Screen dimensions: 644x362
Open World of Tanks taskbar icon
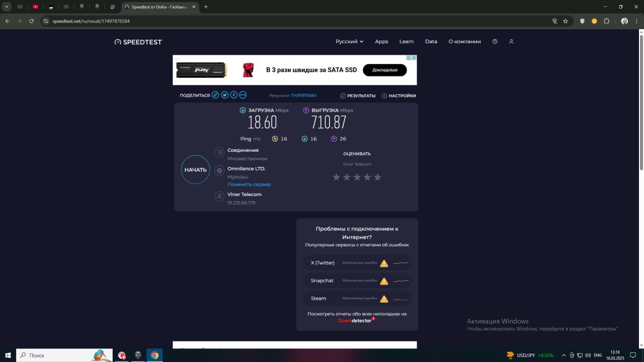tap(138, 355)
